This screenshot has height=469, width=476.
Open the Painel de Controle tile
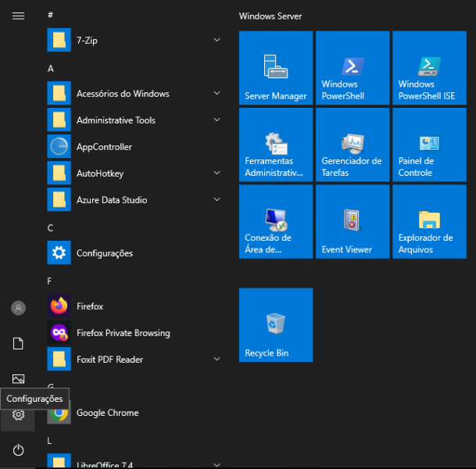(429, 145)
